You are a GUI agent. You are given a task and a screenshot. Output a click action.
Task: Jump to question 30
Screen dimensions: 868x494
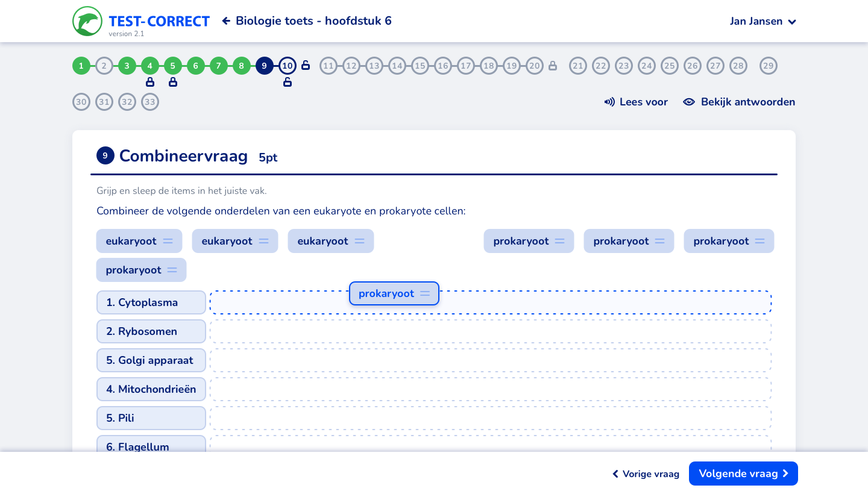pyautogui.click(x=81, y=102)
